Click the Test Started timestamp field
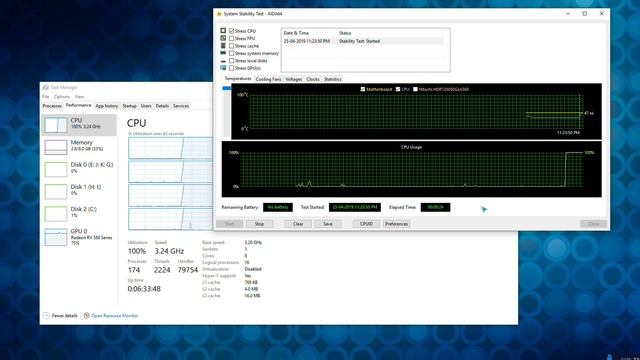Screen dimensions: 640x360 coord(355,207)
